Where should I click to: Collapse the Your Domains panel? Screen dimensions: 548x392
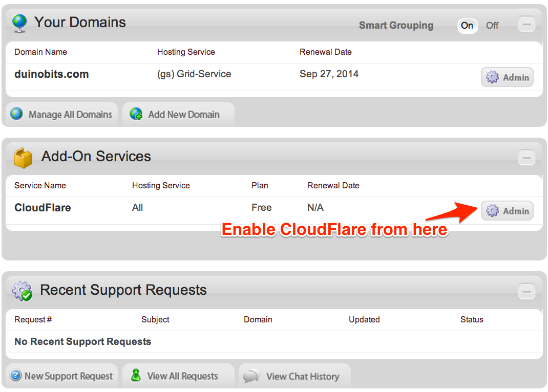526,24
